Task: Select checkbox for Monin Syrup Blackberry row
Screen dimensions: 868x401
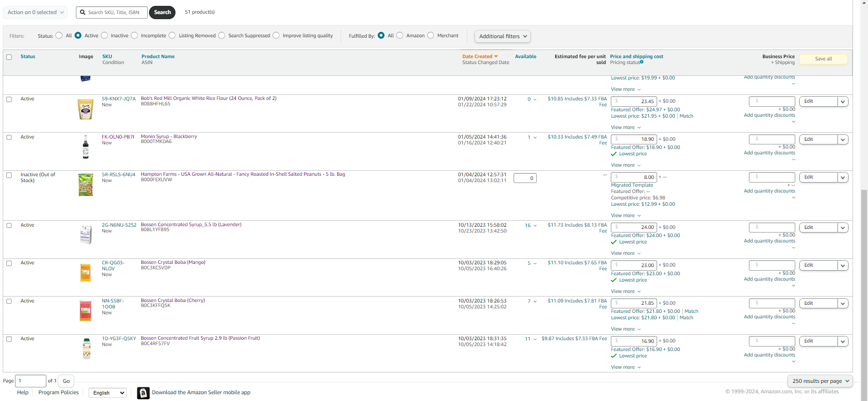Action: point(9,137)
